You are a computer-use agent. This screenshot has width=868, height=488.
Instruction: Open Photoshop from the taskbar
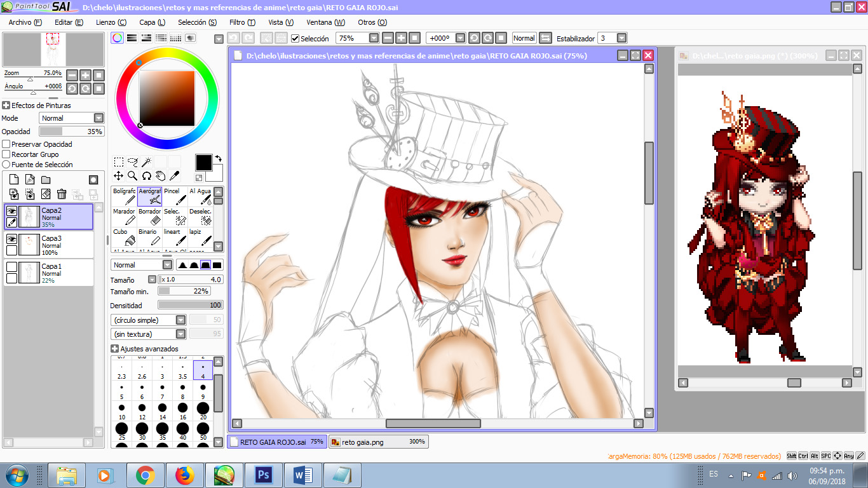tap(263, 475)
